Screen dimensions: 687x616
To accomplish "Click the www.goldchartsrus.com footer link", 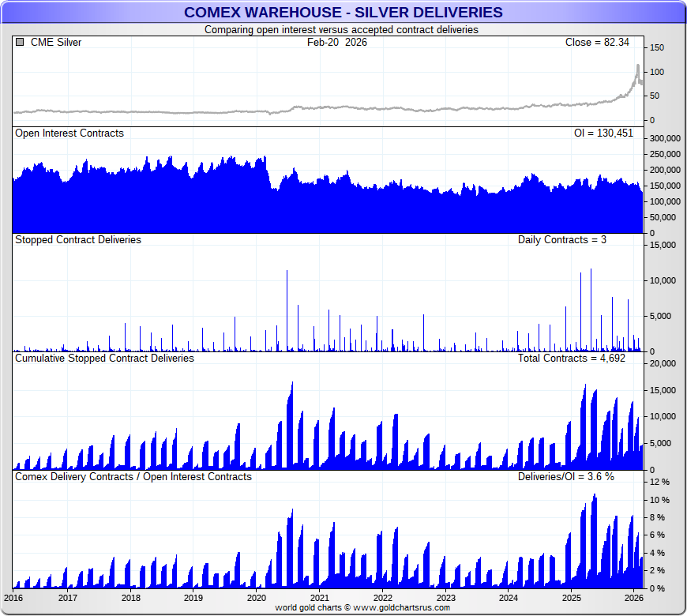I will coord(400,608).
